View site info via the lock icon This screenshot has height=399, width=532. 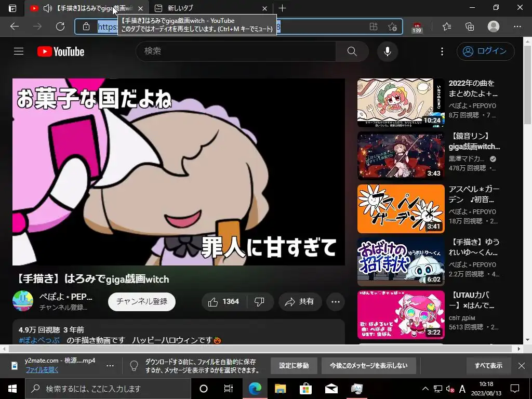coord(86,26)
